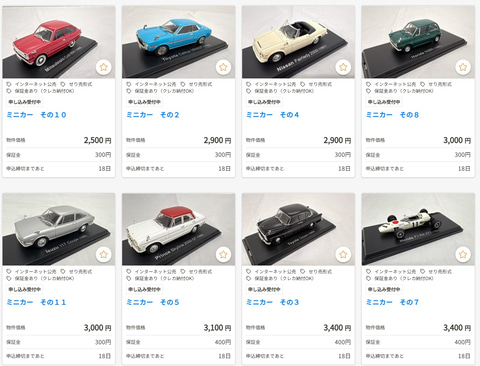Open ミニカー その8 title link
480x366 pixels.
click(392, 115)
